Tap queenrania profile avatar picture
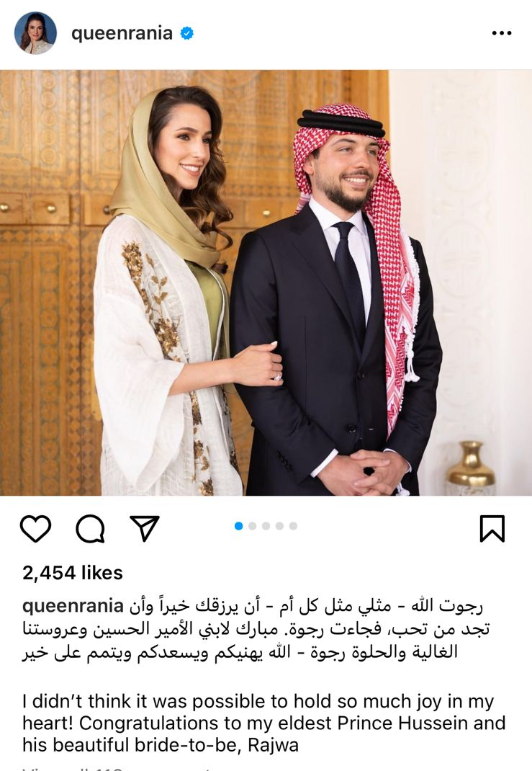 coord(35,33)
